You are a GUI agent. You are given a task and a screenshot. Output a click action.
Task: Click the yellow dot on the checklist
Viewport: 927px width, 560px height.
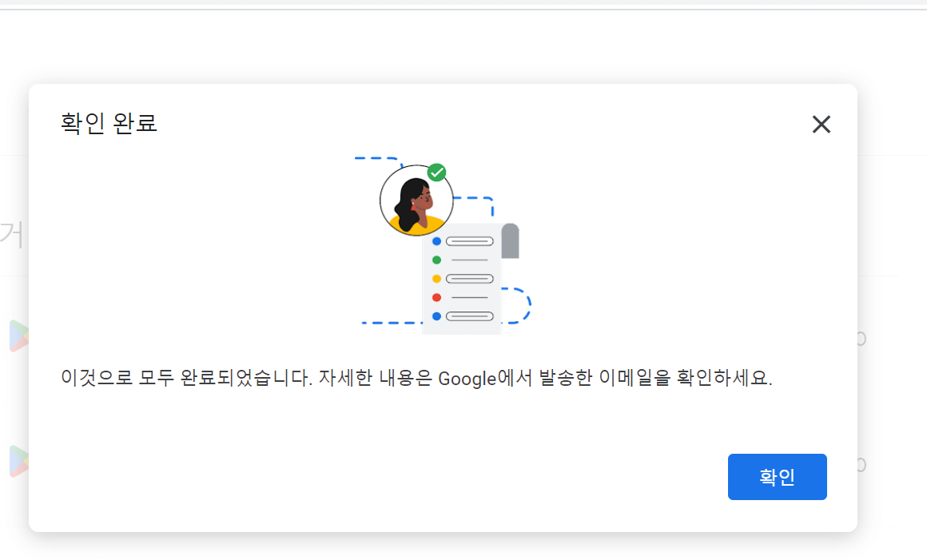pyautogui.click(x=436, y=278)
